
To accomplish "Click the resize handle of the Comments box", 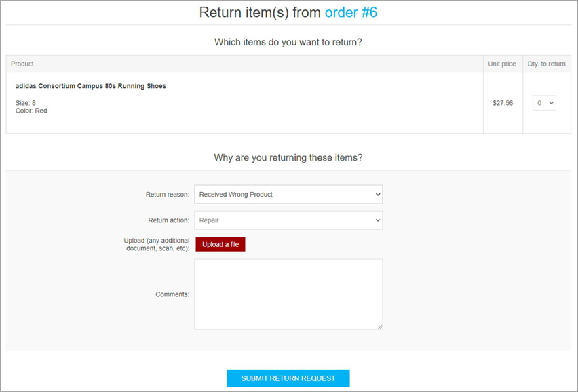I will point(379,326).
